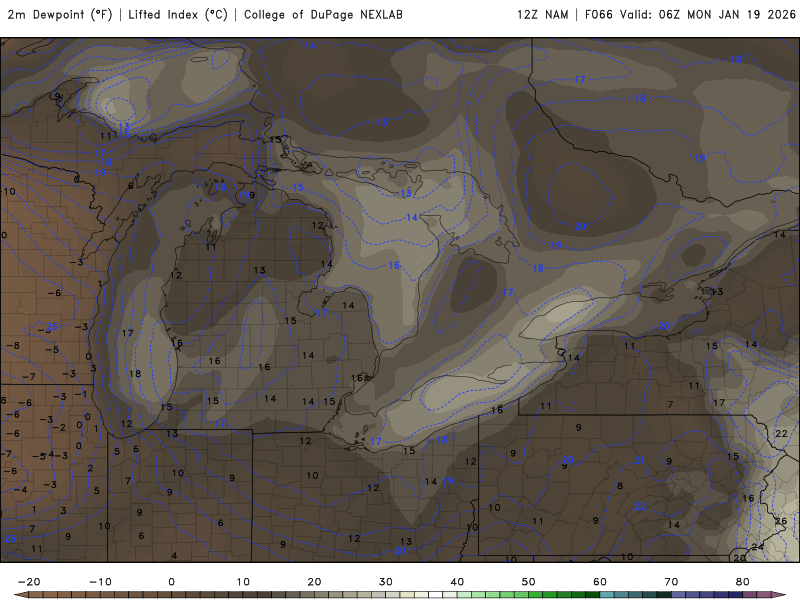Viewport: 800px width, 600px height.
Task: Click the "+3" value near eastern Lake Ontario
Action: 717,292
